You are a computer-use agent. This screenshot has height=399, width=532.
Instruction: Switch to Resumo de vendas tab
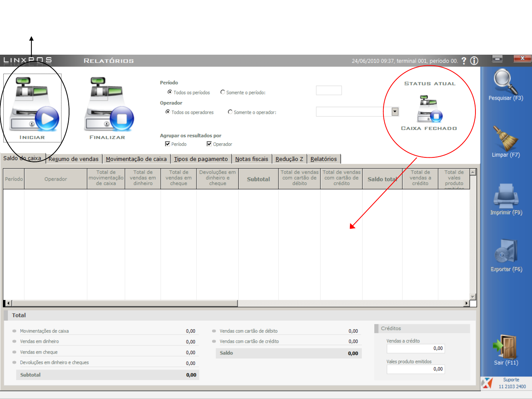tap(74, 159)
